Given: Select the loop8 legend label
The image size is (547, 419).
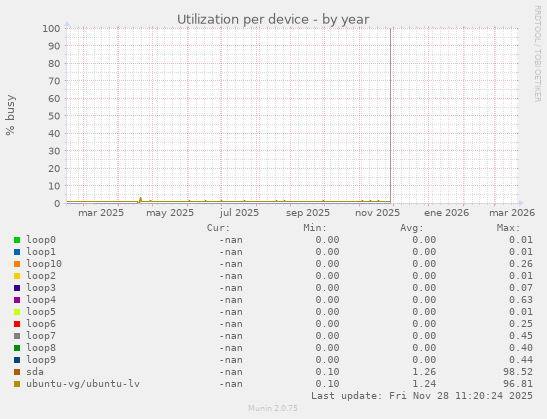Looking at the screenshot, I should [41, 347].
